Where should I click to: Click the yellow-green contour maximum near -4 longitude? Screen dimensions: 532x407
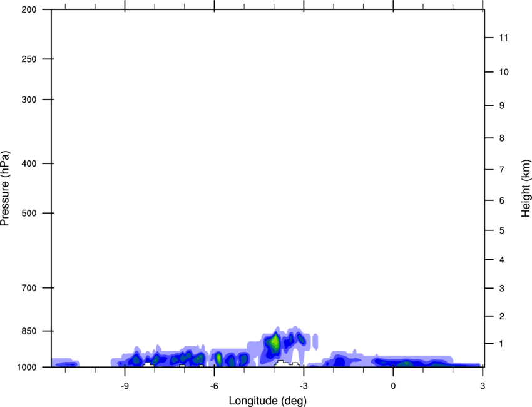(x=275, y=341)
